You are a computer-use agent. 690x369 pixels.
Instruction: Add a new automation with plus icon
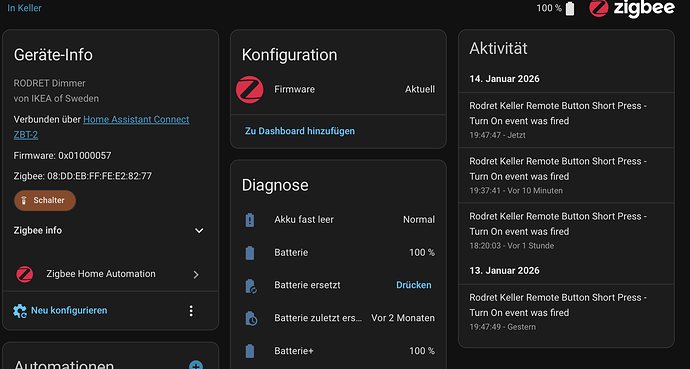tap(196, 365)
